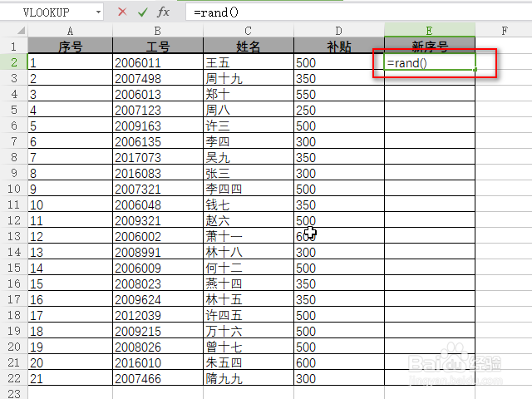Select cell with 工号 2007123
The width and height of the screenshot is (532, 399).
(x=158, y=110)
